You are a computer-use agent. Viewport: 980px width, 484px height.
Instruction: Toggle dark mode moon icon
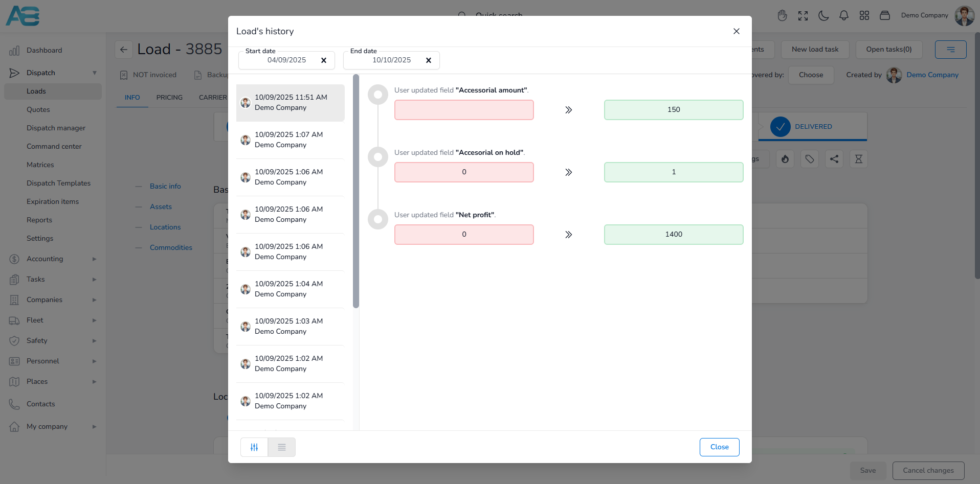(x=823, y=15)
